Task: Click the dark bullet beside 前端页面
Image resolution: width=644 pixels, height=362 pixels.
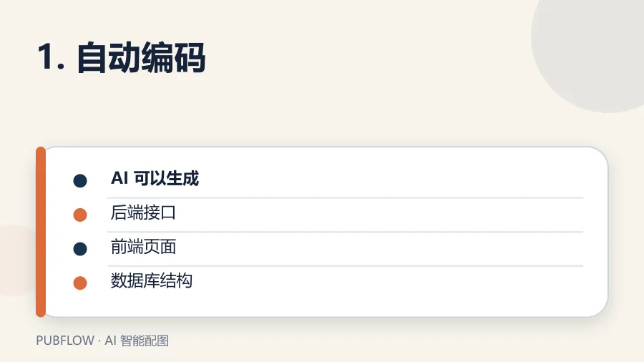Action: 80,249
